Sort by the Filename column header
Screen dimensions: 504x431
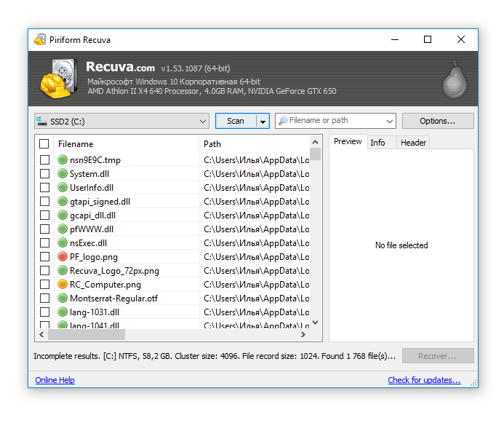(127, 144)
